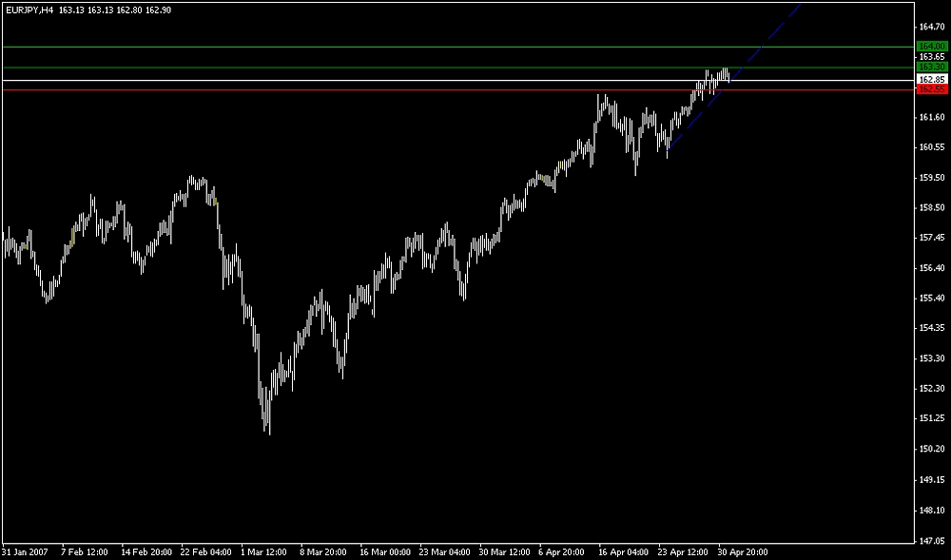The image size is (951, 560).
Task: Click the 164.70 price axis label
Action: 932,27
